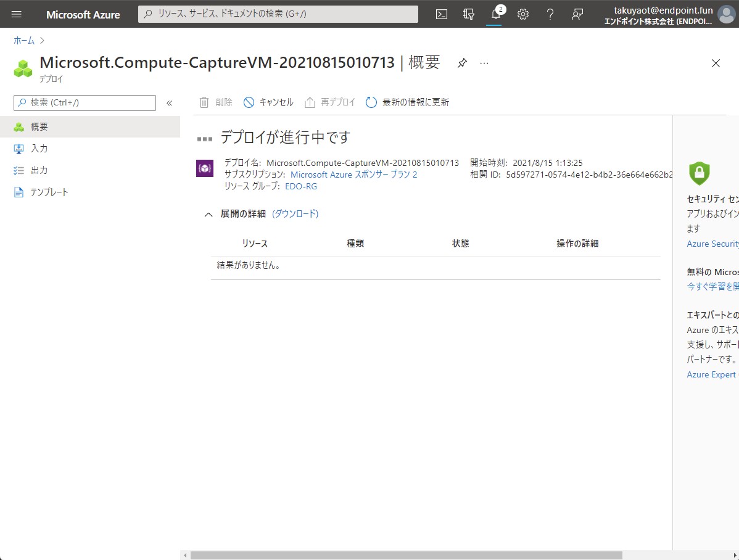Viewport: 739px width, 560px height.
Task: Launch Cloud Shell from the top bar
Action: pos(442,14)
